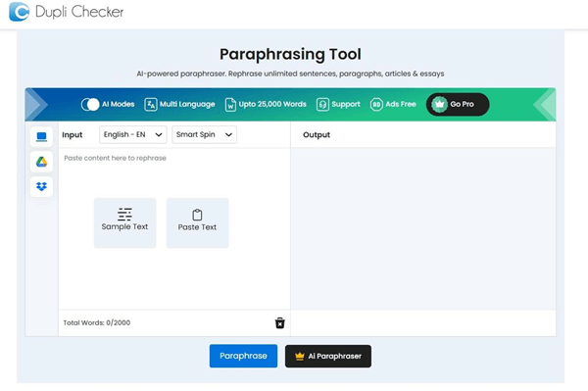Choose Dropbox upload icon
The width and height of the screenshot is (588, 391).
(x=41, y=186)
